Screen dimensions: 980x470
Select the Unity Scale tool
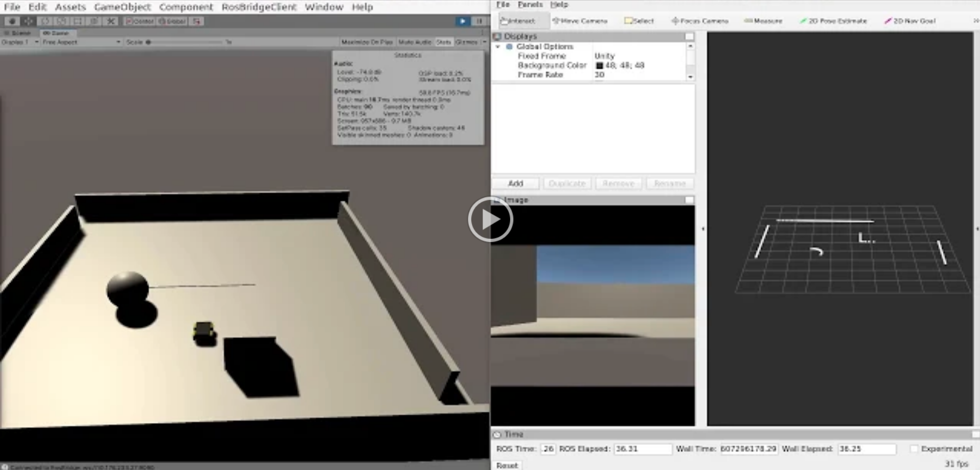click(61, 21)
